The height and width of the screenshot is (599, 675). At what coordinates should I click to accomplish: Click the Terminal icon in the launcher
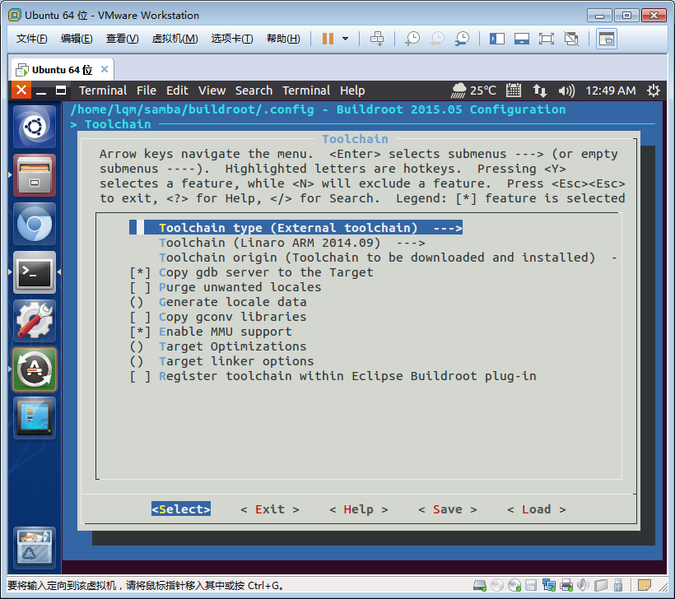35,272
